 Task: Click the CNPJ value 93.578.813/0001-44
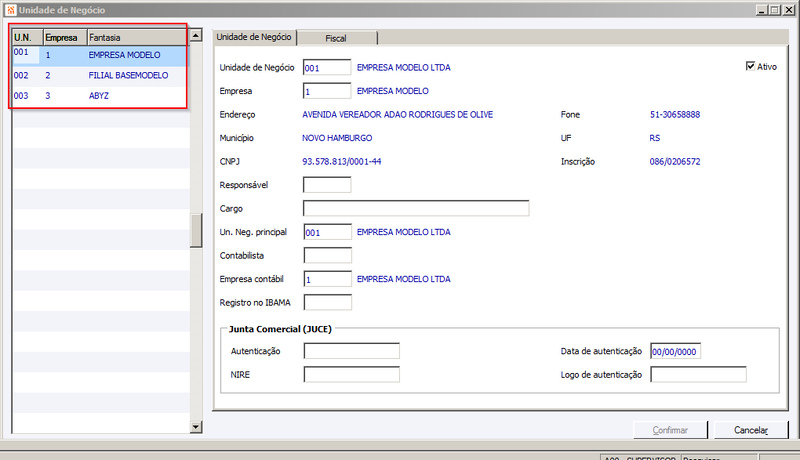(341, 161)
